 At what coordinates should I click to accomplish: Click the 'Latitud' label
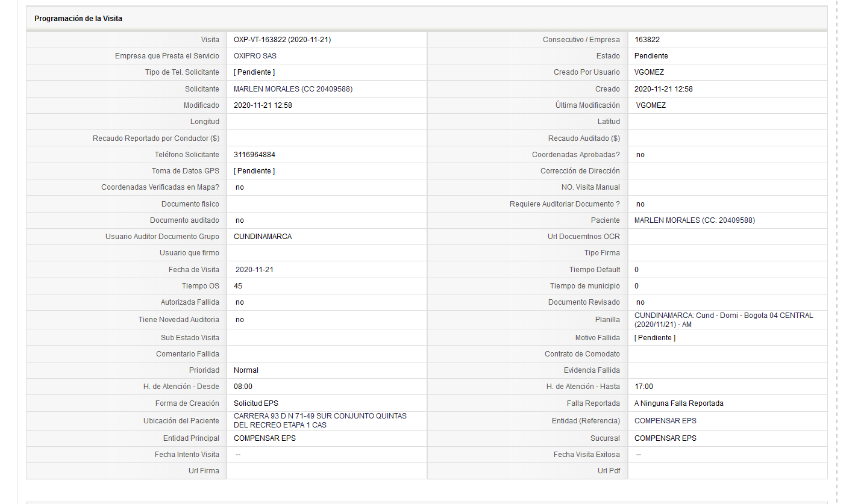point(609,122)
